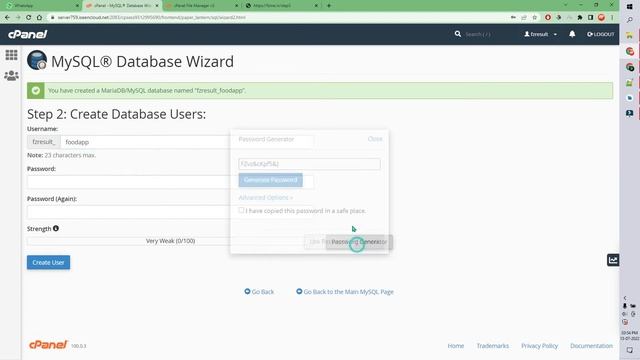Toggle the browser side panel icon
Viewport: 640px width, 360px height.
[x=590, y=18]
